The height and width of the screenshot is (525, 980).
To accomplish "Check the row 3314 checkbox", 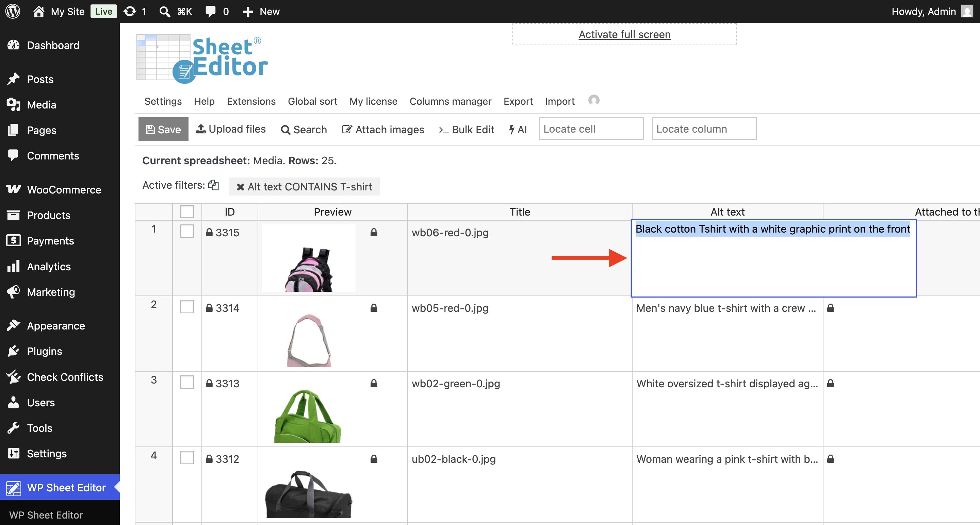I will point(187,306).
